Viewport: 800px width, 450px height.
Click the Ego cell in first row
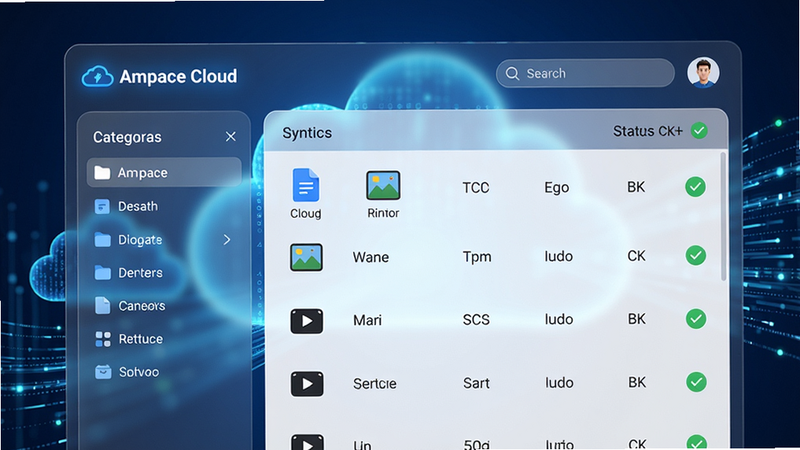point(556,188)
